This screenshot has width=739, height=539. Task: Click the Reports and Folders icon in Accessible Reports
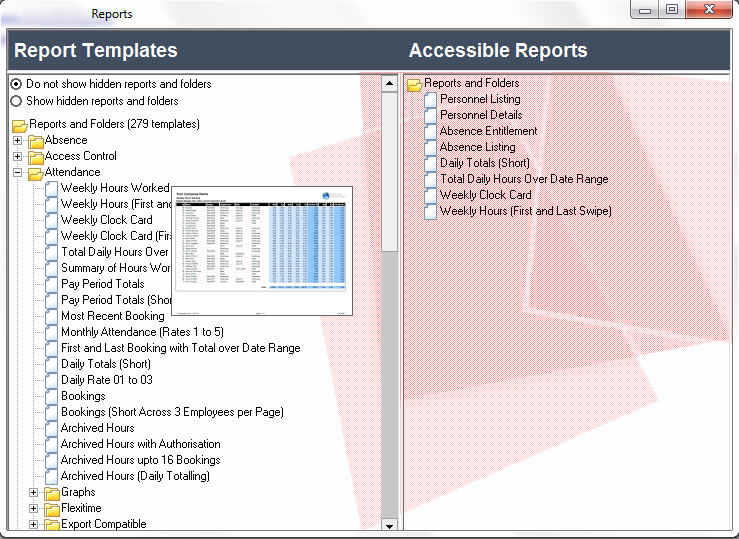(x=415, y=84)
